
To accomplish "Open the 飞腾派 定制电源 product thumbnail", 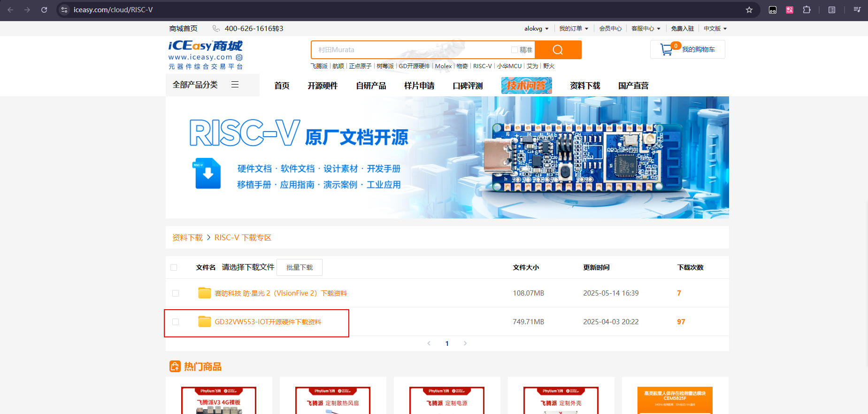I will point(447,400).
